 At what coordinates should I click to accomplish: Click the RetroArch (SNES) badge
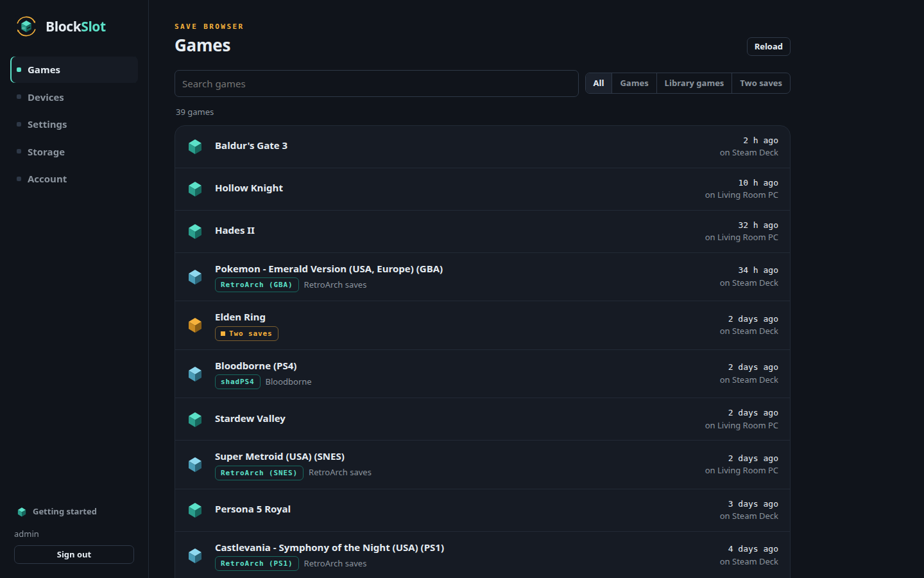[259, 473]
